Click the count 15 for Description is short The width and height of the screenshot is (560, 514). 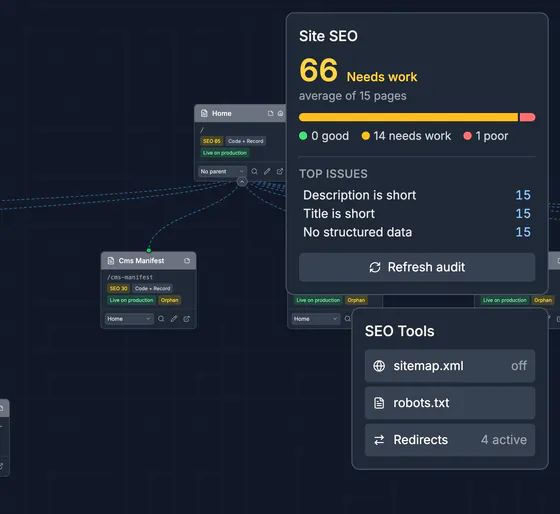523,195
